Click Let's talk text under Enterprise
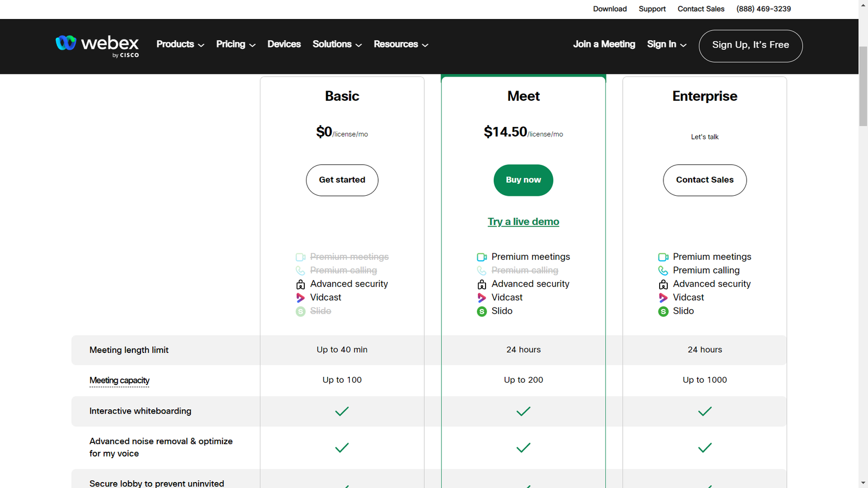 (x=705, y=137)
